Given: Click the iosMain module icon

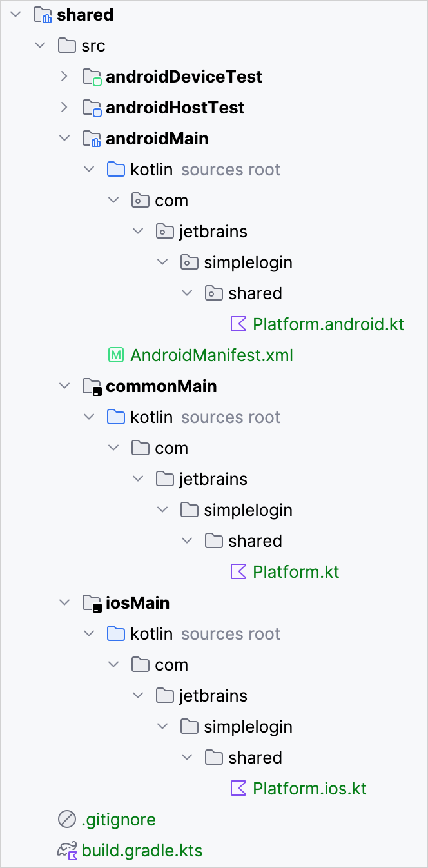Looking at the screenshot, I should (91, 602).
